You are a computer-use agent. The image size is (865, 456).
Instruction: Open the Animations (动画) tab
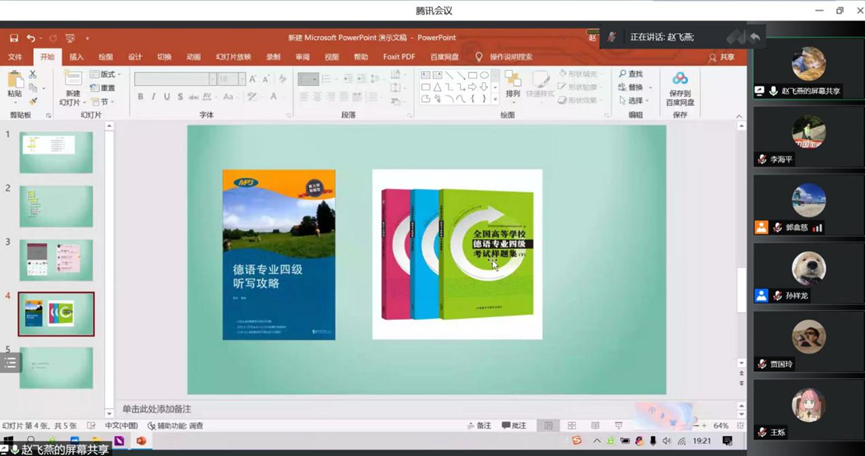tap(194, 57)
